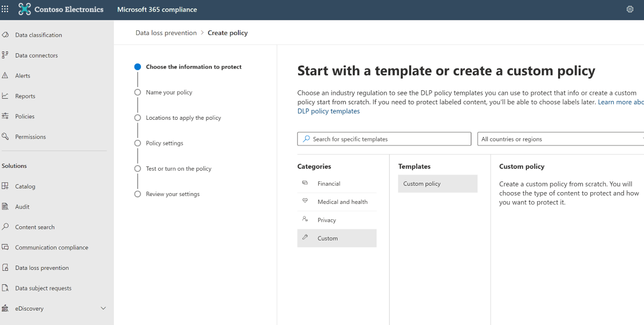Screen dimensions: 644x325
Task: Select the 'Review your settings' step circle
Action: [137, 194]
